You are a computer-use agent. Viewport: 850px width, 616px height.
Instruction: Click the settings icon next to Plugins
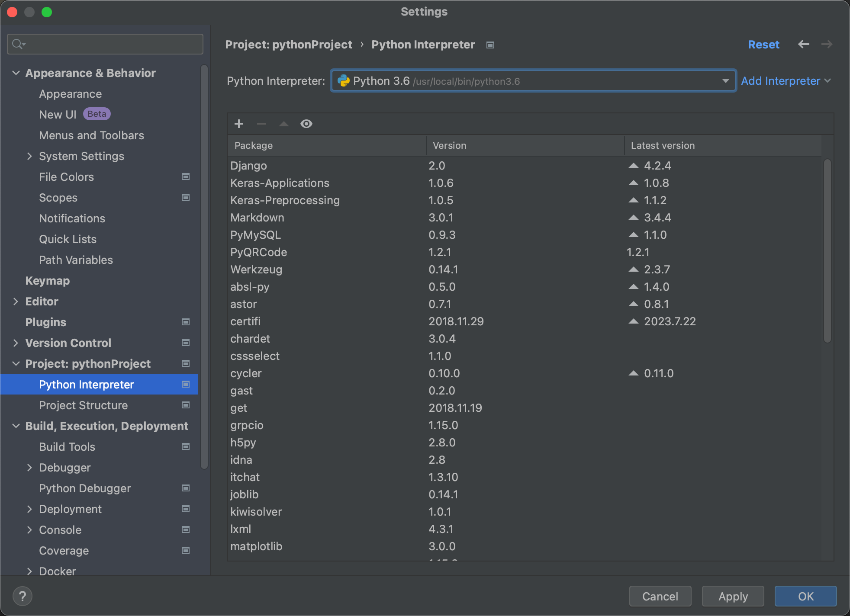pos(185,322)
